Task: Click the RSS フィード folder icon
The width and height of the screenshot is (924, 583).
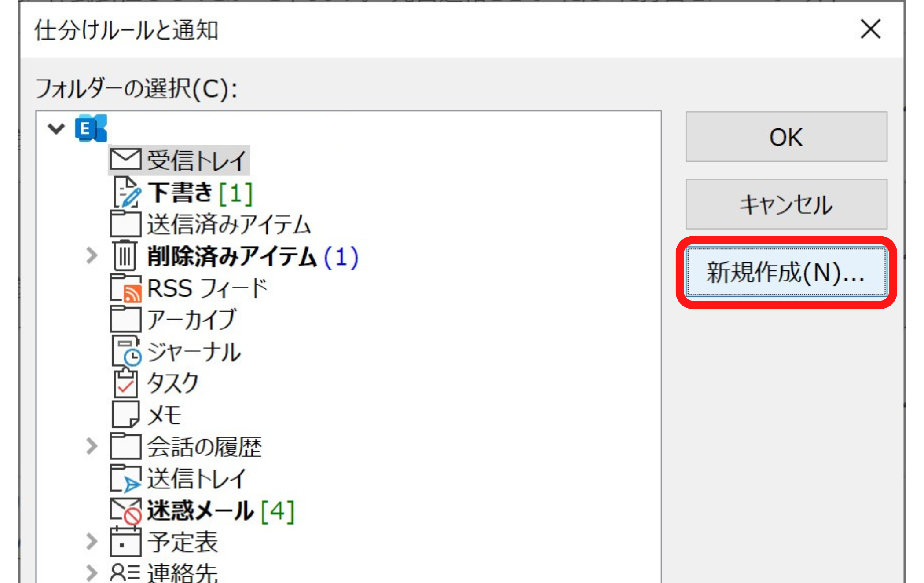Action: [x=126, y=288]
